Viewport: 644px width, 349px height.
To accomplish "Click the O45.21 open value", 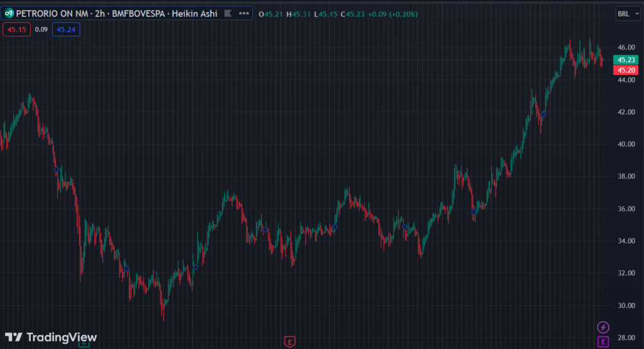I will 270,14.
